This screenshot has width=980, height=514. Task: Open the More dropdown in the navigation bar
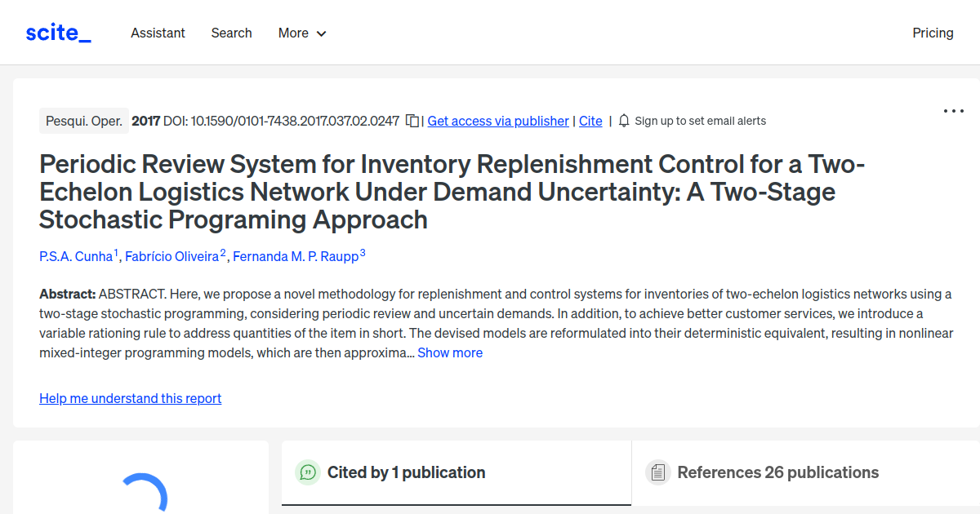coord(301,33)
